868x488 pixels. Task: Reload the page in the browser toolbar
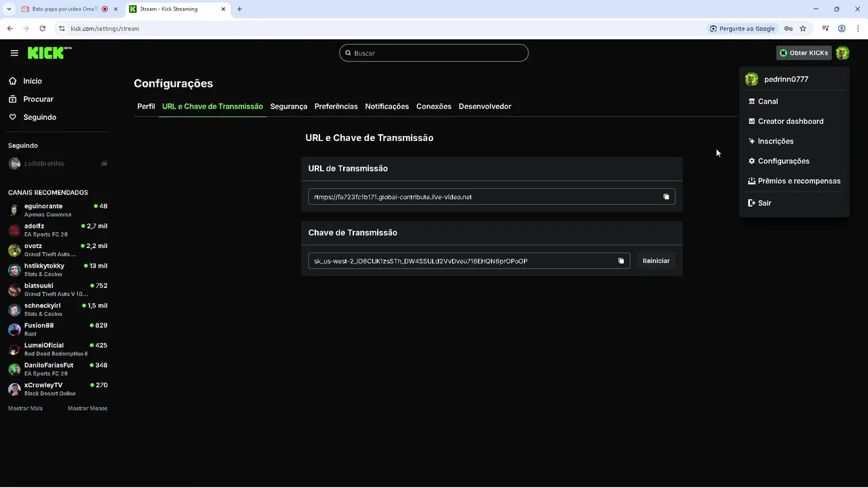pyautogui.click(x=42, y=28)
